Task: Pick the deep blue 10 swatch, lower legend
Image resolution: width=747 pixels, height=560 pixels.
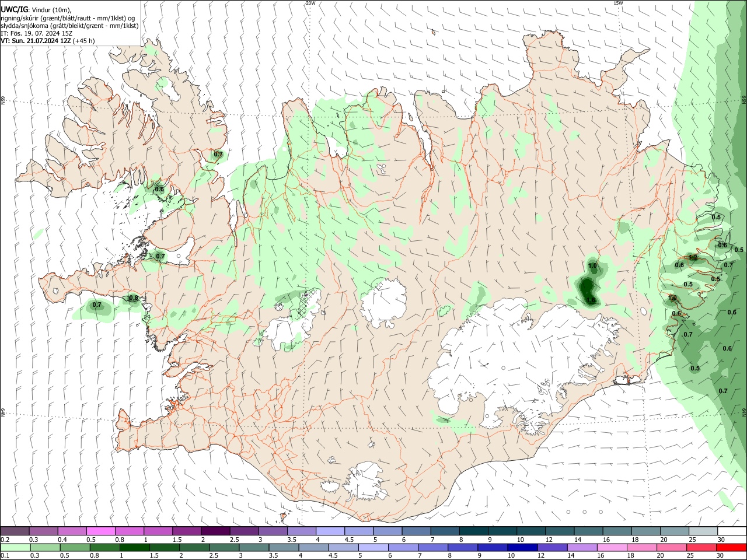Action: point(522,547)
